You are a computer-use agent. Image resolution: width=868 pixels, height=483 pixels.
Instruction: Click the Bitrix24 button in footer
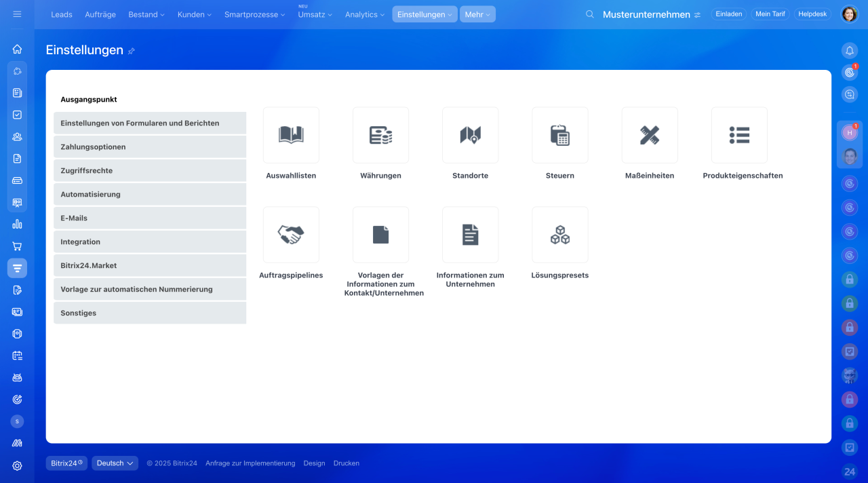click(x=66, y=463)
